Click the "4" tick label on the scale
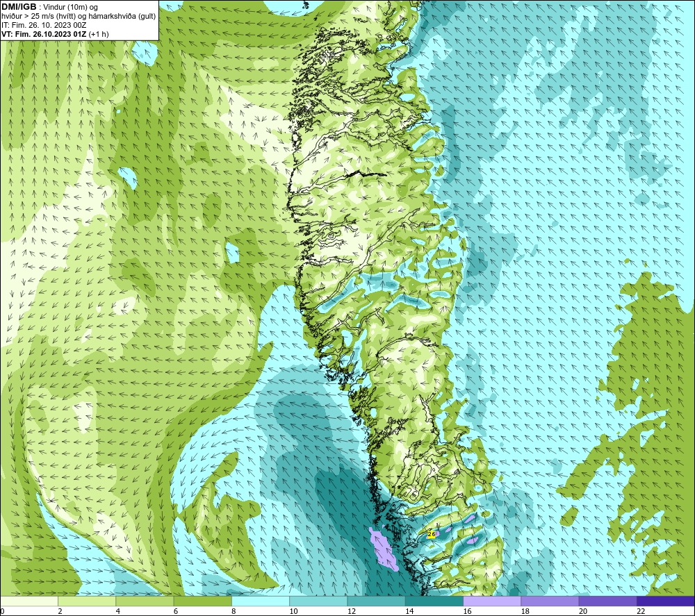The image size is (695, 616). 118,611
